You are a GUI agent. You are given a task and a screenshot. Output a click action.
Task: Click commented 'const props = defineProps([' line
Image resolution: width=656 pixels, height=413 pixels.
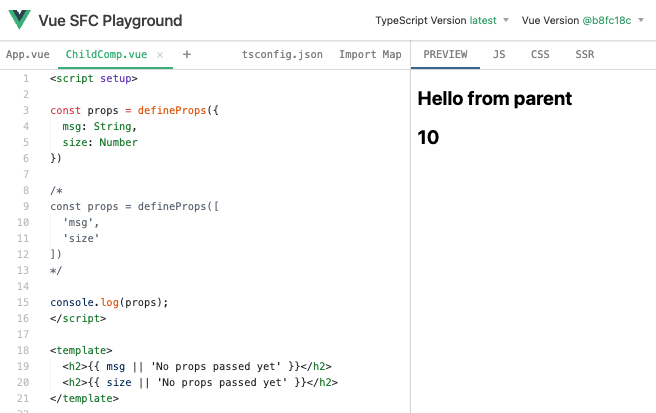[x=135, y=206]
